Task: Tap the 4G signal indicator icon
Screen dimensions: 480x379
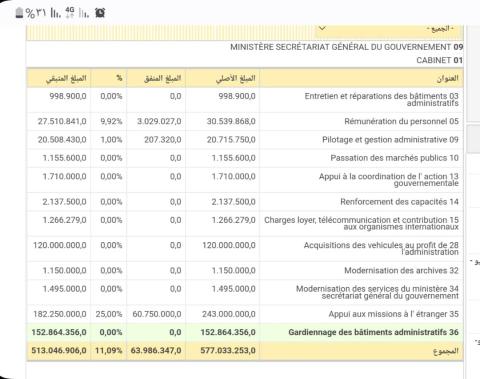Action: 70,12
